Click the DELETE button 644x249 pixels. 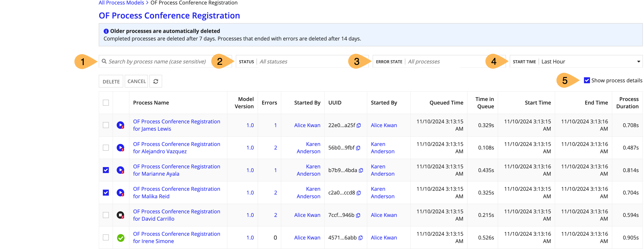tap(111, 81)
